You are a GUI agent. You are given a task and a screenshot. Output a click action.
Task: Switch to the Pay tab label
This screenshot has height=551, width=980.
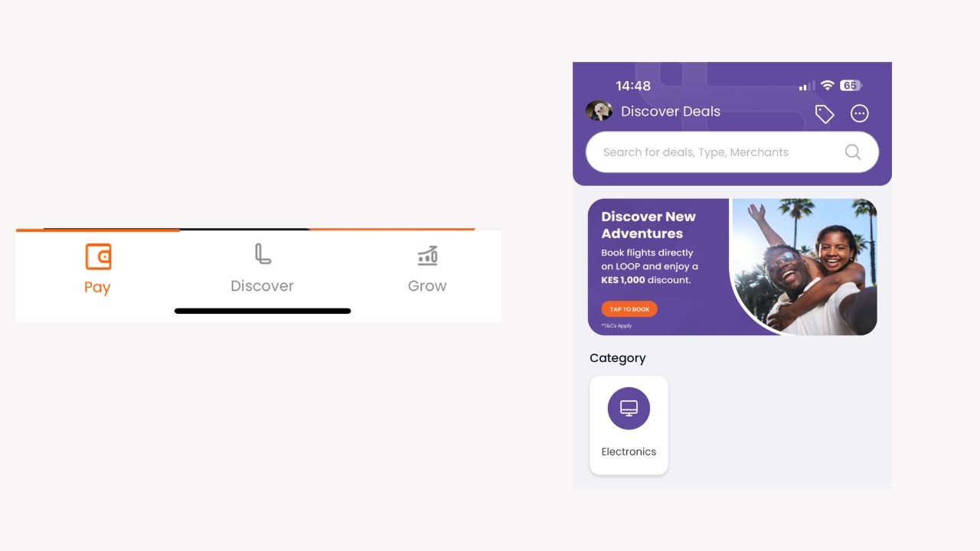click(x=97, y=287)
